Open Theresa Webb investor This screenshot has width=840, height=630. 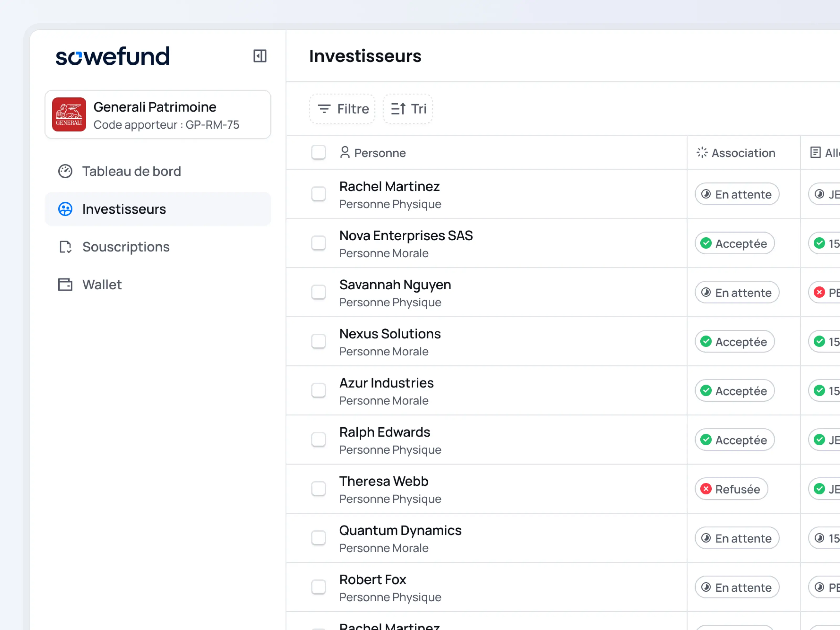click(x=384, y=481)
